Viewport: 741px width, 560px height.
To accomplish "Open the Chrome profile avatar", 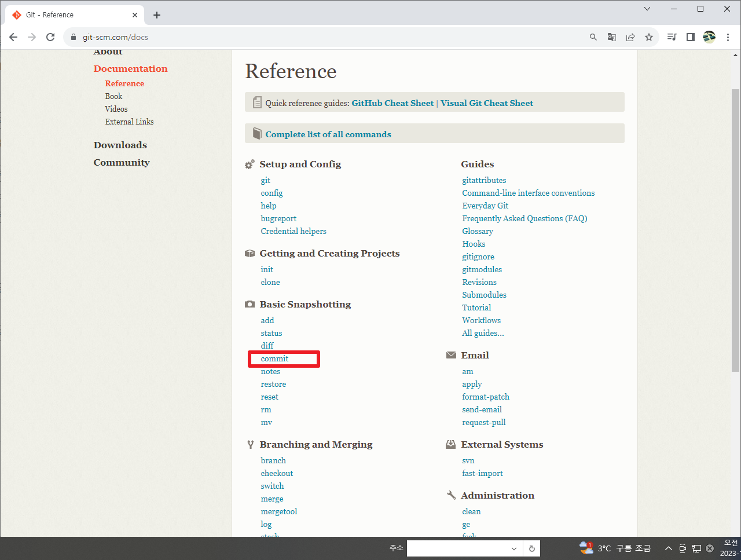I will (x=709, y=37).
